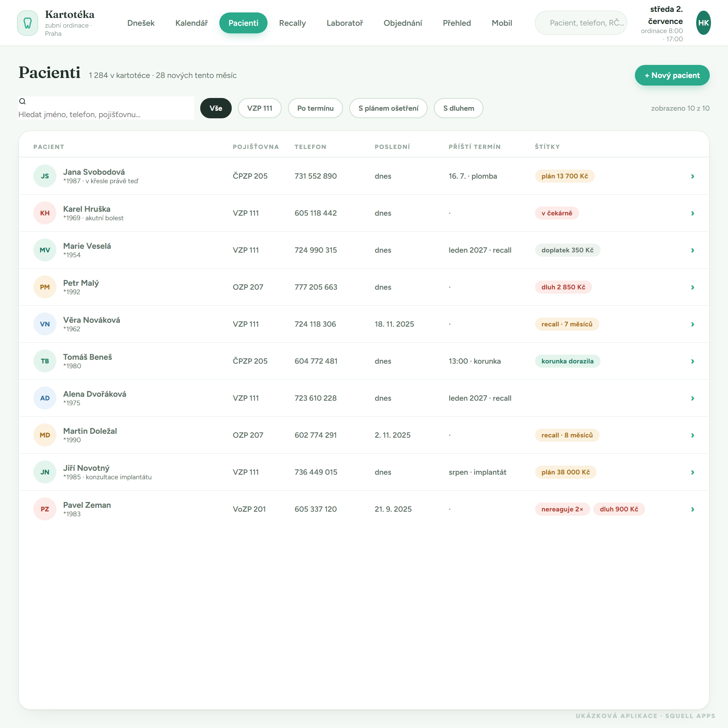Click the korunka dorazila tag

pyautogui.click(x=568, y=361)
